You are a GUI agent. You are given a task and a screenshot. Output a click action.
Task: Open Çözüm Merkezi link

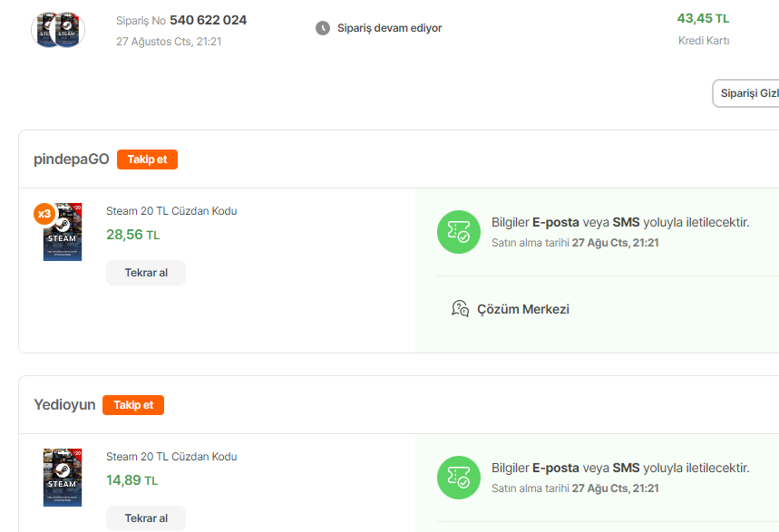523,309
